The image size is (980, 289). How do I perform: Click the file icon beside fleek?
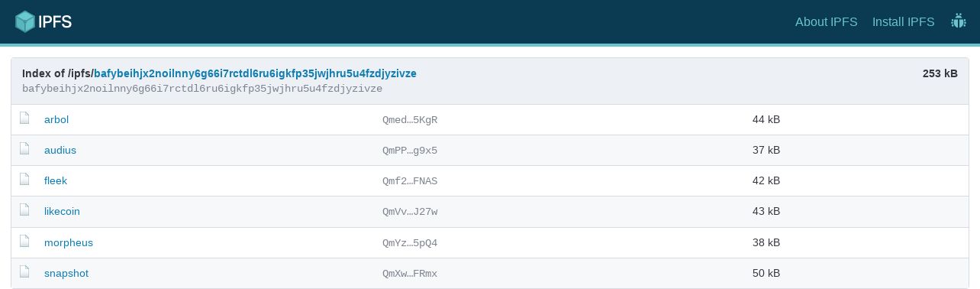click(x=24, y=180)
